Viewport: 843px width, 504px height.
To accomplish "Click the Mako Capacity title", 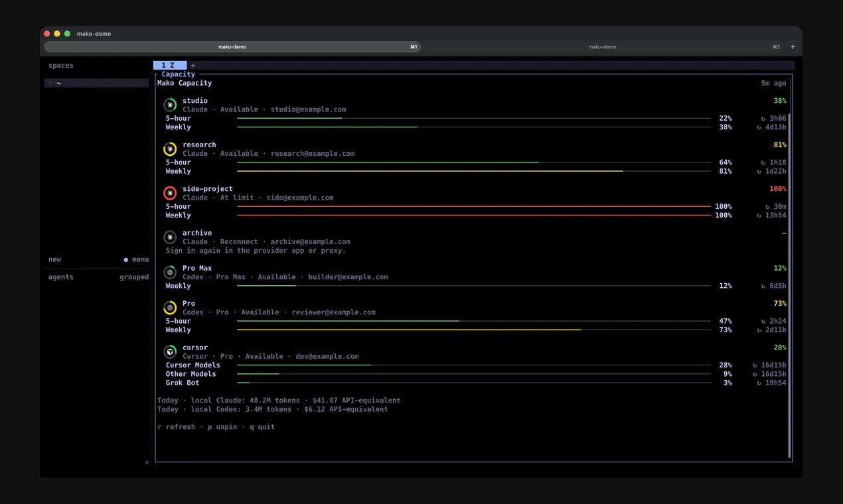I will [185, 83].
